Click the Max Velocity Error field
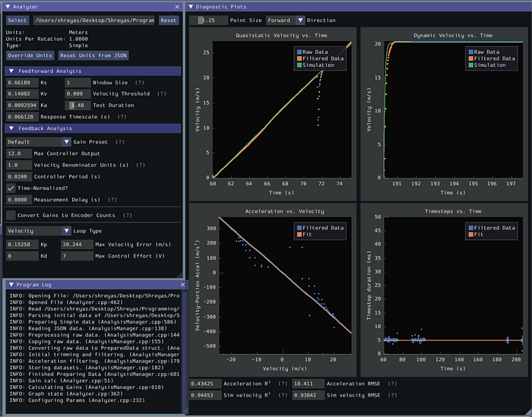 point(77,245)
